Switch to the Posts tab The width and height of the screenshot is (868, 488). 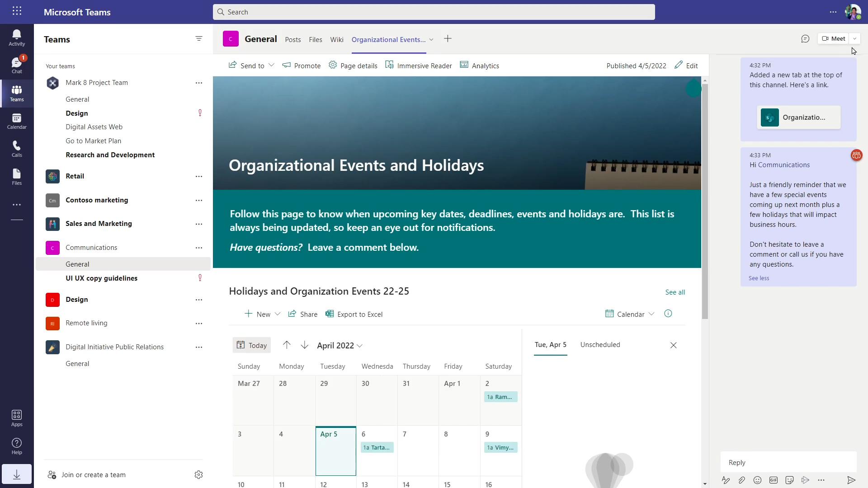click(x=293, y=40)
